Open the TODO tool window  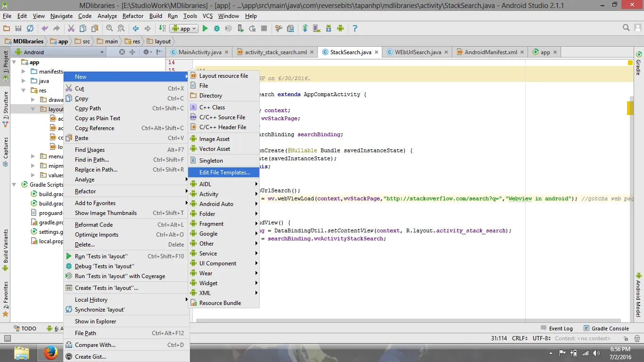[x=25, y=329]
